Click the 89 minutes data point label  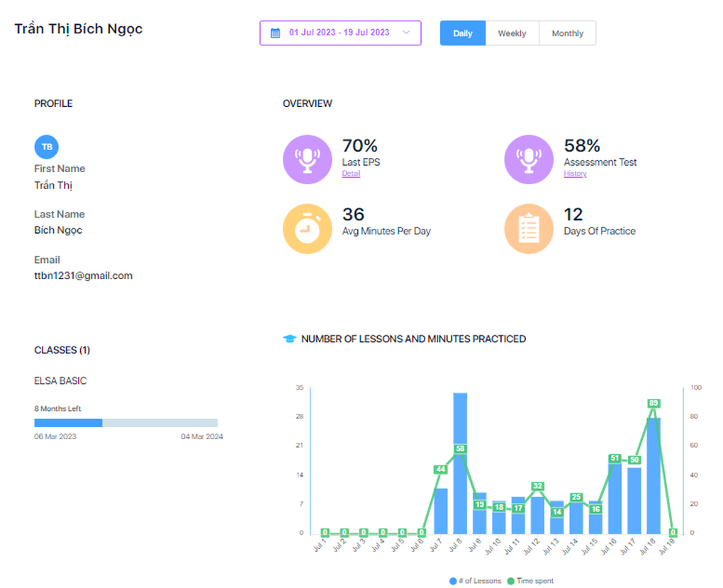click(654, 403)
